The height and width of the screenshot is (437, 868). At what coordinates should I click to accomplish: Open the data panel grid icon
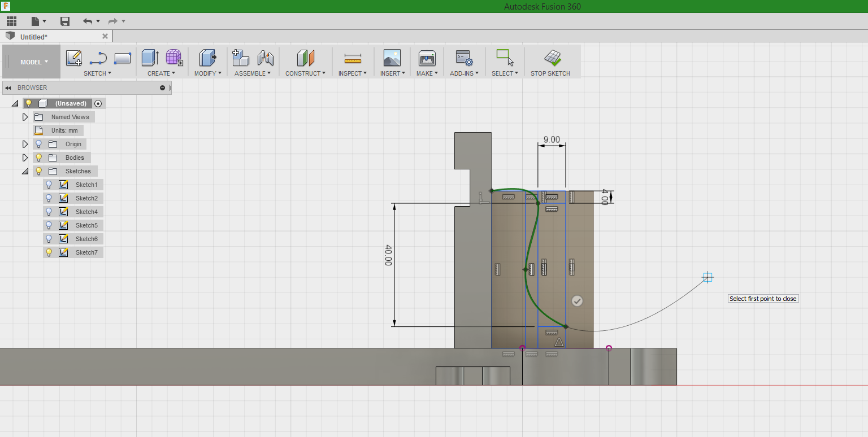pos(11,21)
